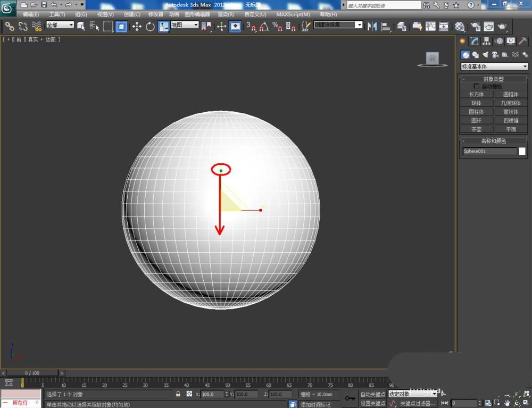
Task: Open the 标准基本体 primitive type dropdown
Action: 494,66
